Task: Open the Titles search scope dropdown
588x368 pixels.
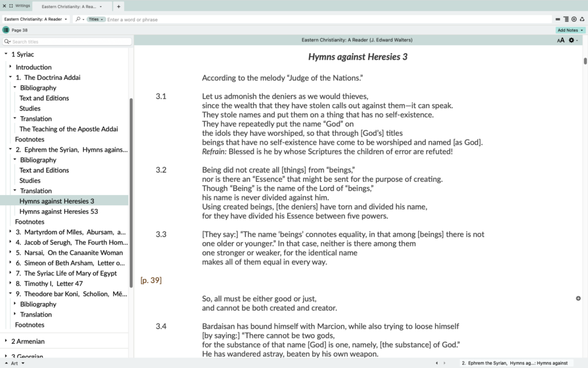Action: 96,20
